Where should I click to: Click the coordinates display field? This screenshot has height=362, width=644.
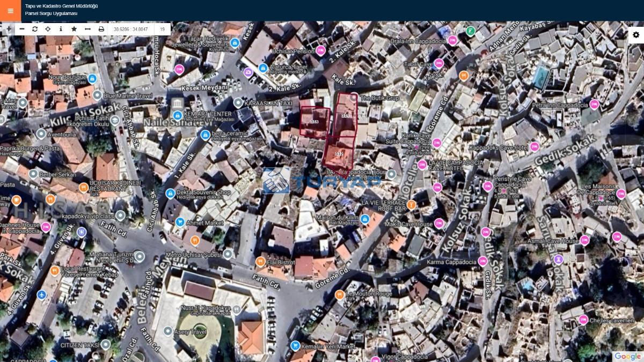(x=130, y=29)
